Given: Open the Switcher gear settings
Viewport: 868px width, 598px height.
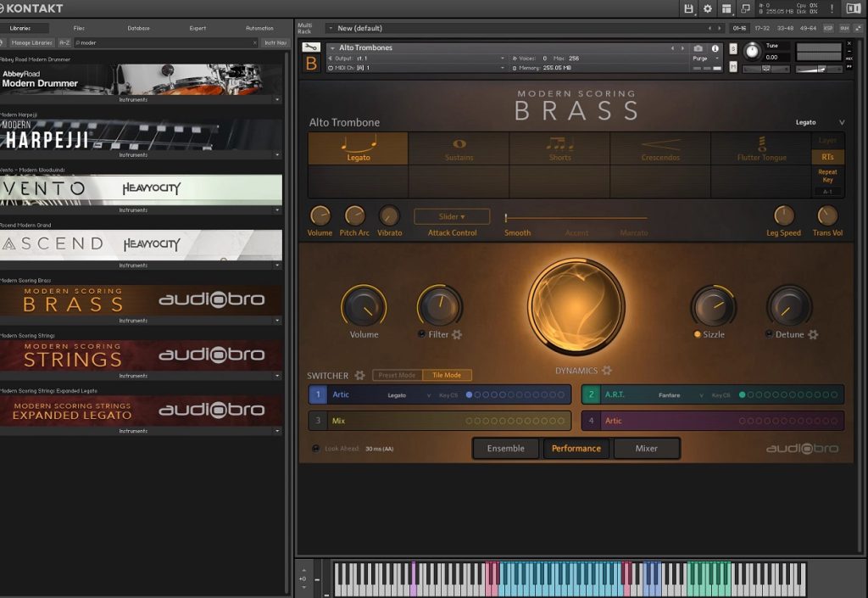Looking at the screenshot, I should pyautogui.click(x=359, y=375).
